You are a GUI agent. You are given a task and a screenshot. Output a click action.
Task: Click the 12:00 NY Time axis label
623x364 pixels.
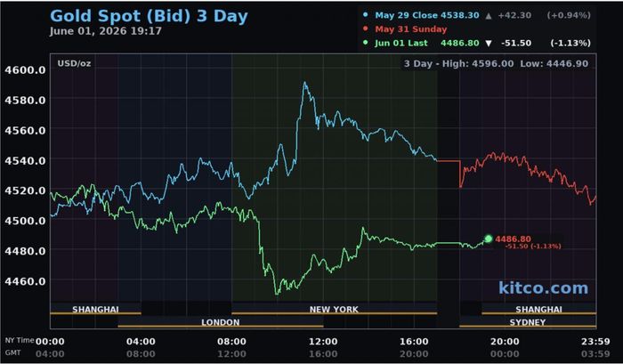click(323, 342)
